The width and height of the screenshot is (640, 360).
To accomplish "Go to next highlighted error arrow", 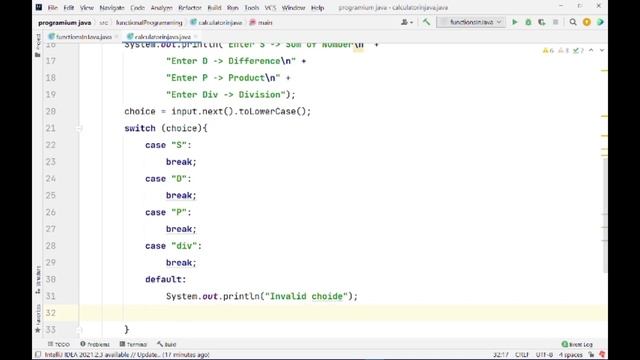I will [x=602, y=51].
